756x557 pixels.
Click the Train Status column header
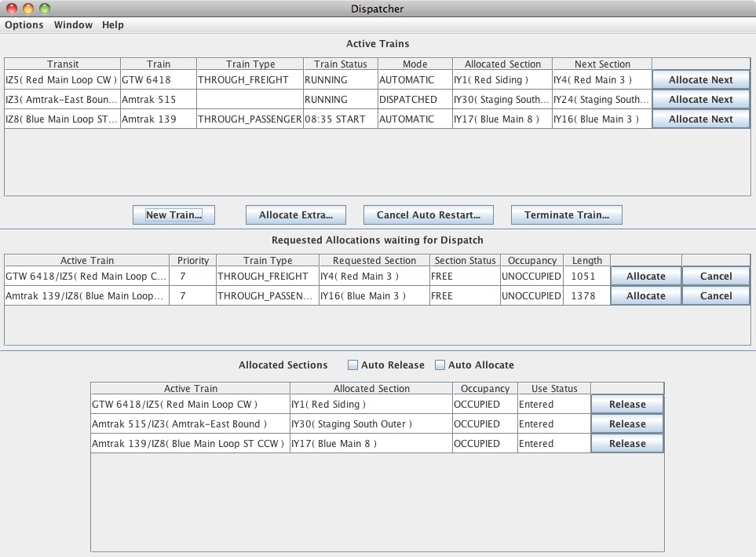[x=340, y=64]
